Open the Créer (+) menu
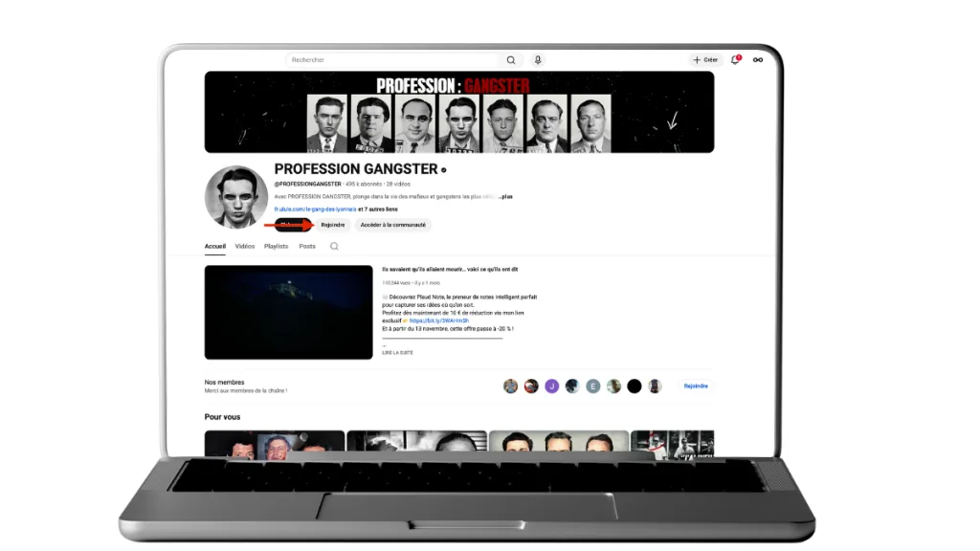The width and height of the screenshot is (980, 551). (706, 59)
